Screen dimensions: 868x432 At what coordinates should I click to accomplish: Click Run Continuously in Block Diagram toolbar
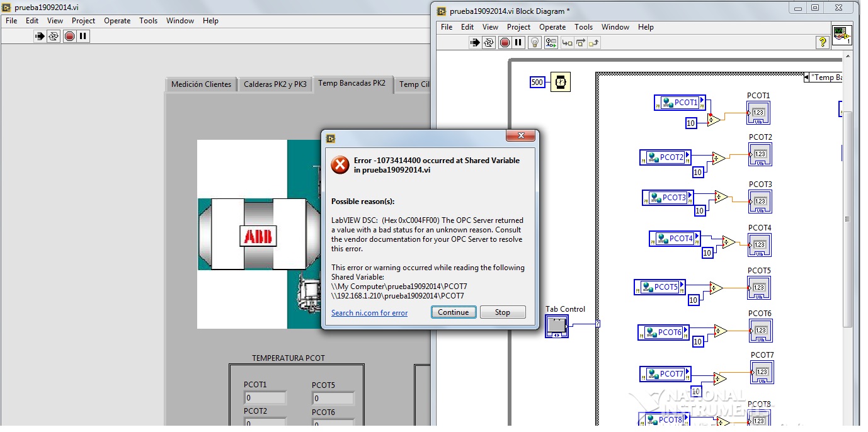tap(489, 42)
